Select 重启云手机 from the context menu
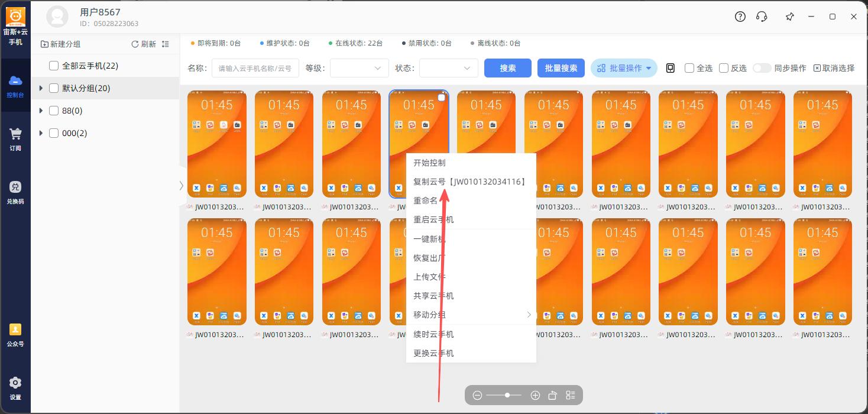 coord(471,219)
